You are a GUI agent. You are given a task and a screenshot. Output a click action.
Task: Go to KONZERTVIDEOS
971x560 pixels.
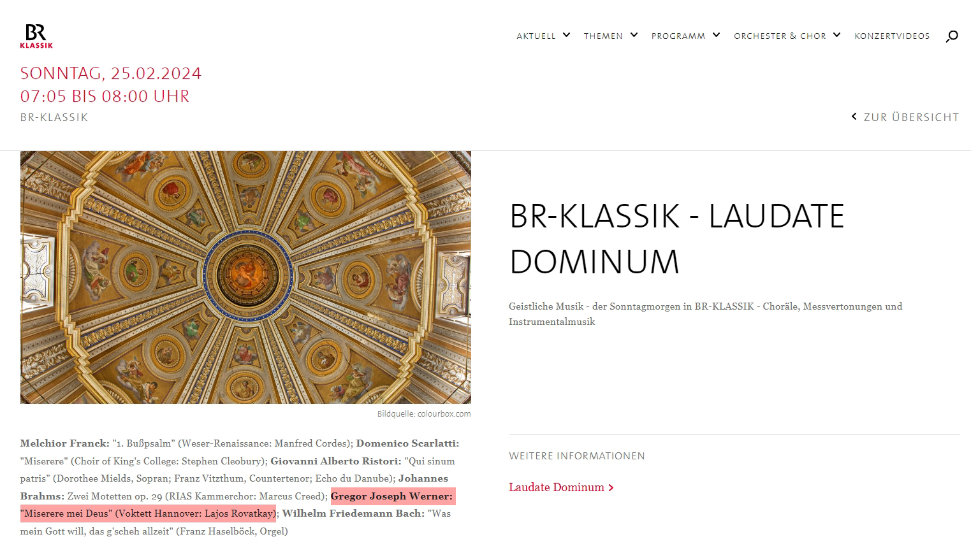(892, 36)
